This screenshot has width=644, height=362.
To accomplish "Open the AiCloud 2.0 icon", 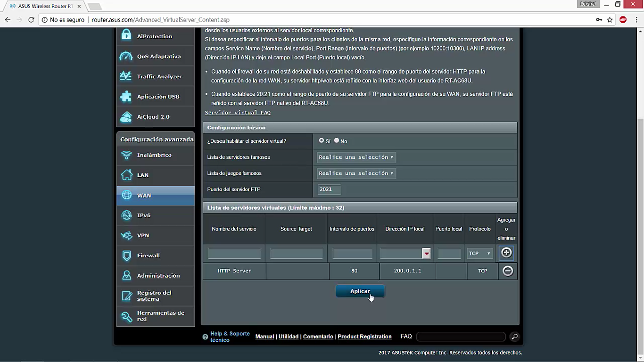I will click(x=126, y=116).
